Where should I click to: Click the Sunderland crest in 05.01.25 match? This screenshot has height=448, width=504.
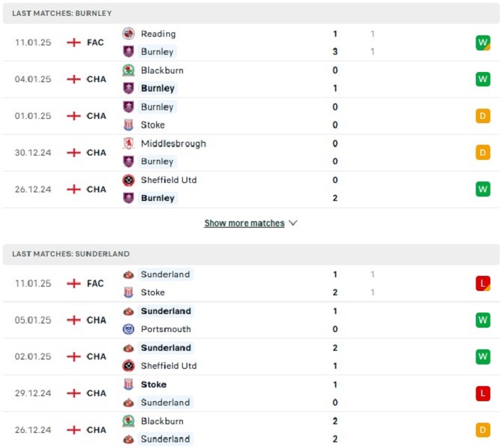tap(128, 311)
